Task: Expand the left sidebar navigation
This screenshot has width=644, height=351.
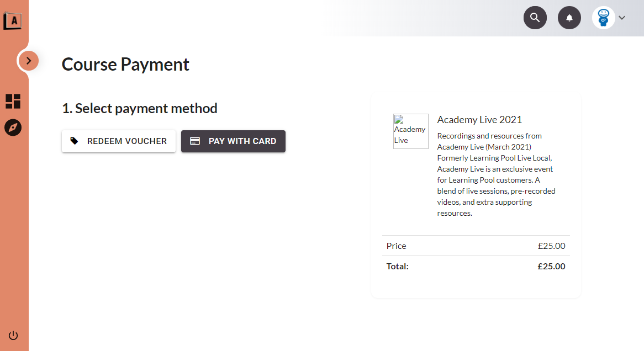Action: click(29, 61)
